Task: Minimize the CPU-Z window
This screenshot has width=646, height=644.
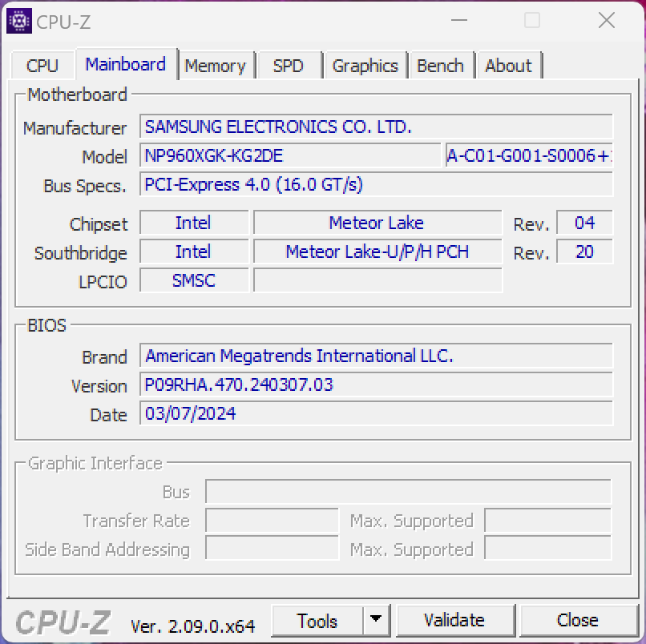Action: click(x=459, y=20)
